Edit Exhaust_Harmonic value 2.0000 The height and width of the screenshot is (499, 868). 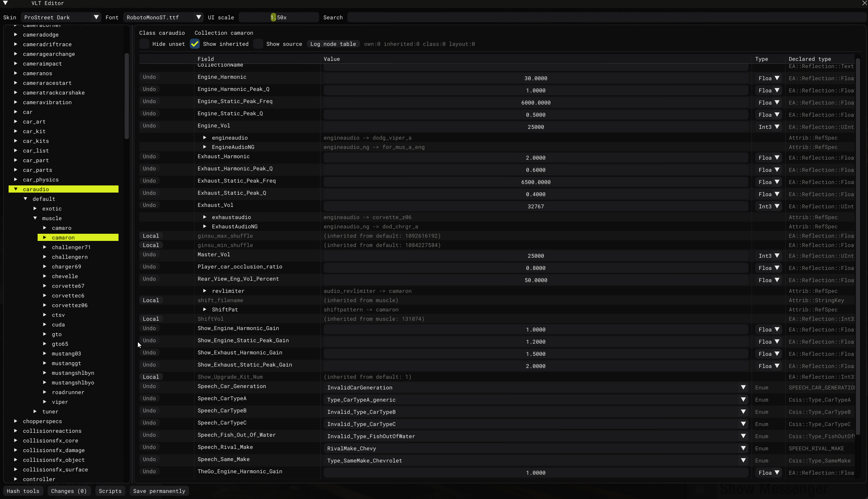click(536, 158)
